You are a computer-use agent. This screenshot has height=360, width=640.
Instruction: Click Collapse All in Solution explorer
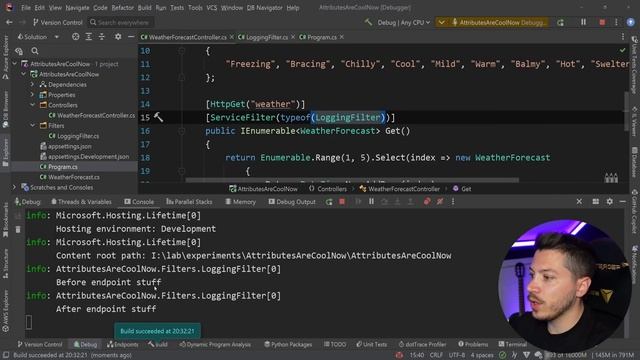point(102,37)
